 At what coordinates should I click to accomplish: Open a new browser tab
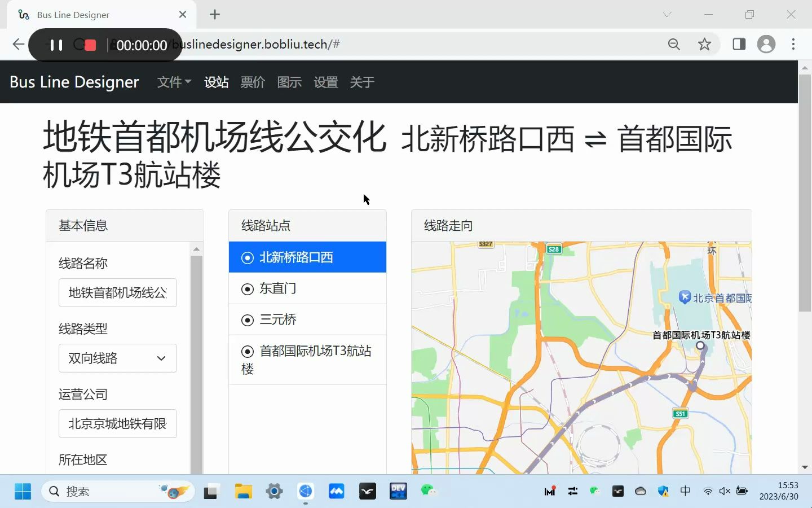coord(215,15)
